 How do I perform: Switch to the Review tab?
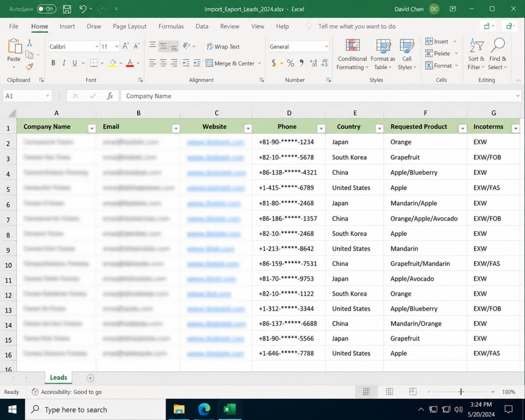tap(230, 26)
